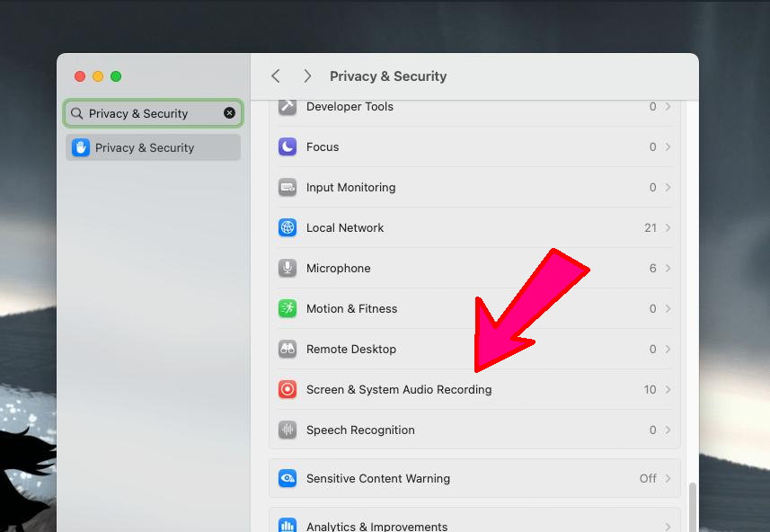Click the Microphone icon

pos(288,268)
